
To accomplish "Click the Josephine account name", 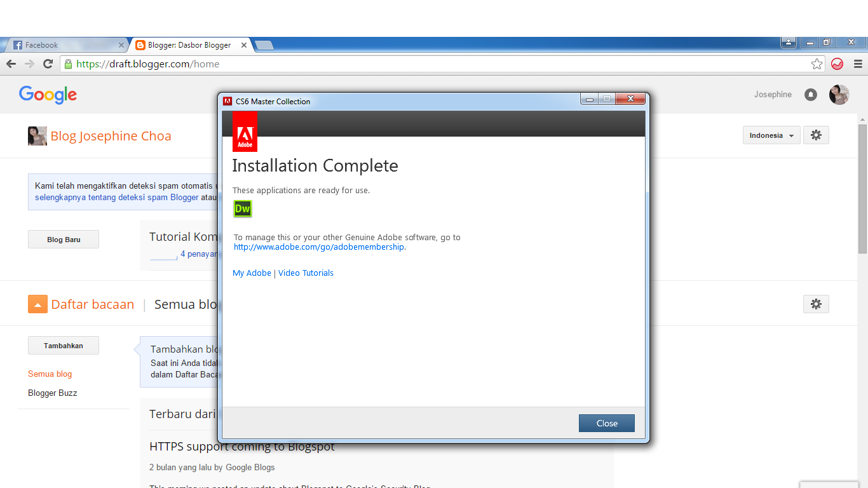I will click(x=773, y=95).
